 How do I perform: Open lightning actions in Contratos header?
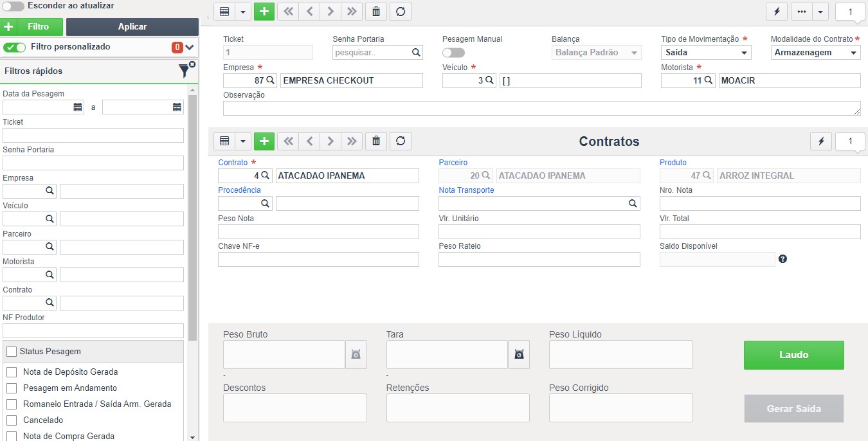(820, 141)
